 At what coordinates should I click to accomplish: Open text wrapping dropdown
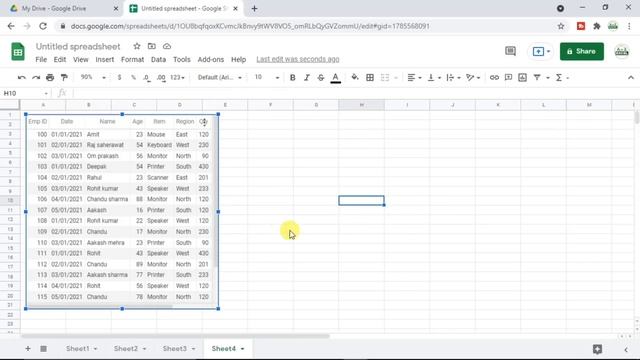(453, 78)
